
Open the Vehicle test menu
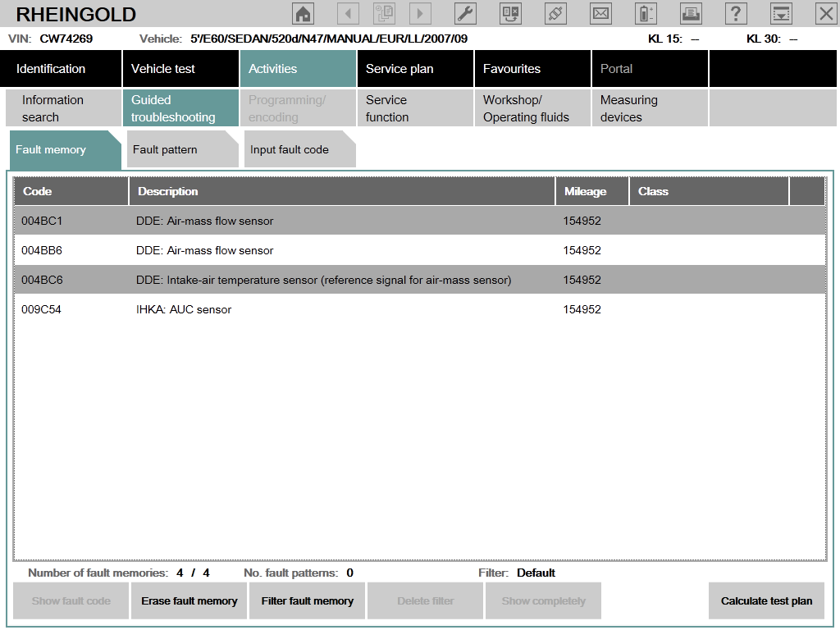(x=180, y=69)
